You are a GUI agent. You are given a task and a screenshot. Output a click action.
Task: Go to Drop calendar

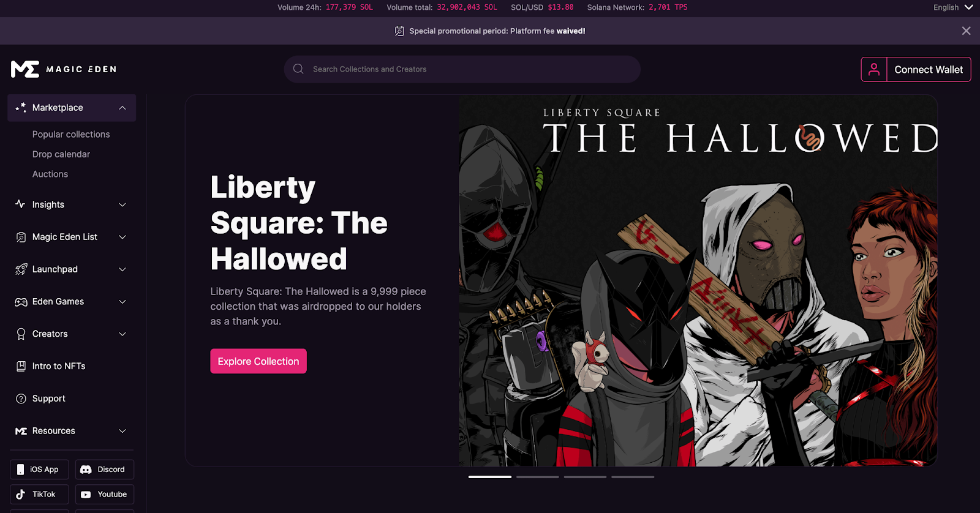point(61,154)
